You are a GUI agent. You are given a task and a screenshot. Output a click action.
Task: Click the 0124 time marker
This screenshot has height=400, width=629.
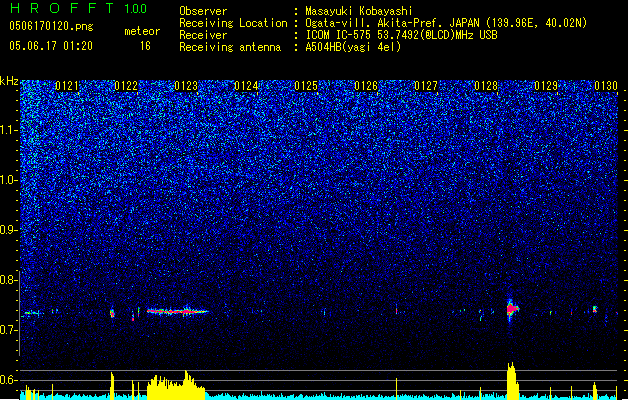tap(246, 86)
